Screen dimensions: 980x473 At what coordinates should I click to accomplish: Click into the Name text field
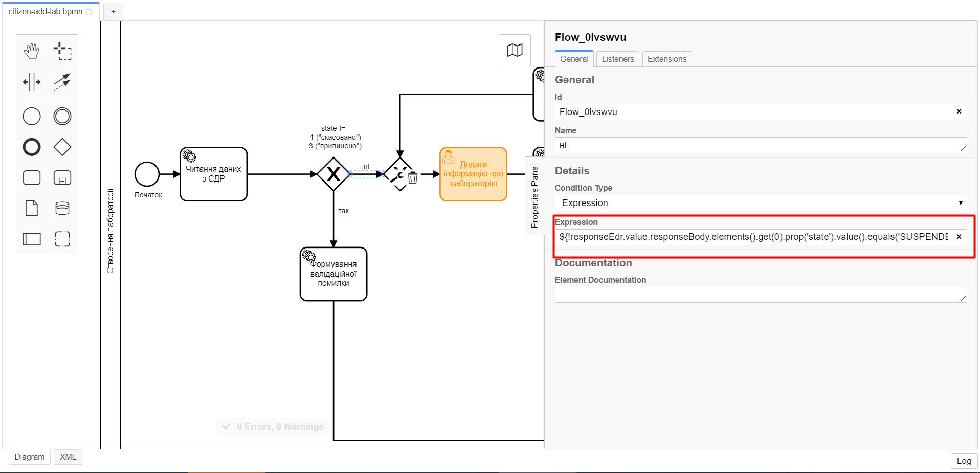(x=761, y=145)
